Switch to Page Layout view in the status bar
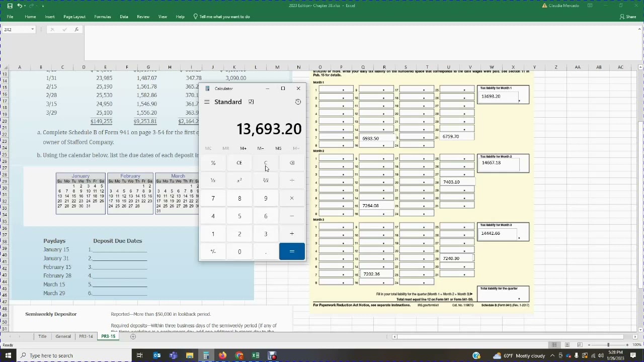 pos(567,345)
